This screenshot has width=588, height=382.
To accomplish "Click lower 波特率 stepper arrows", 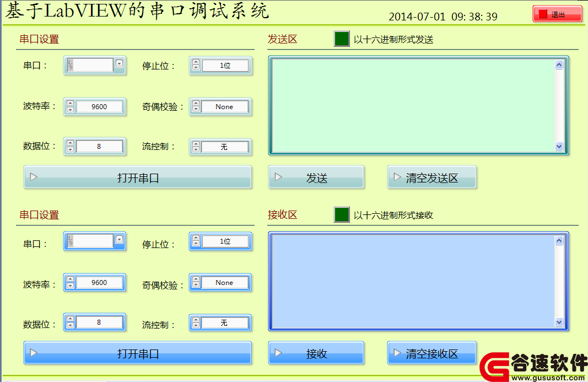I will [x=70, y=282].
